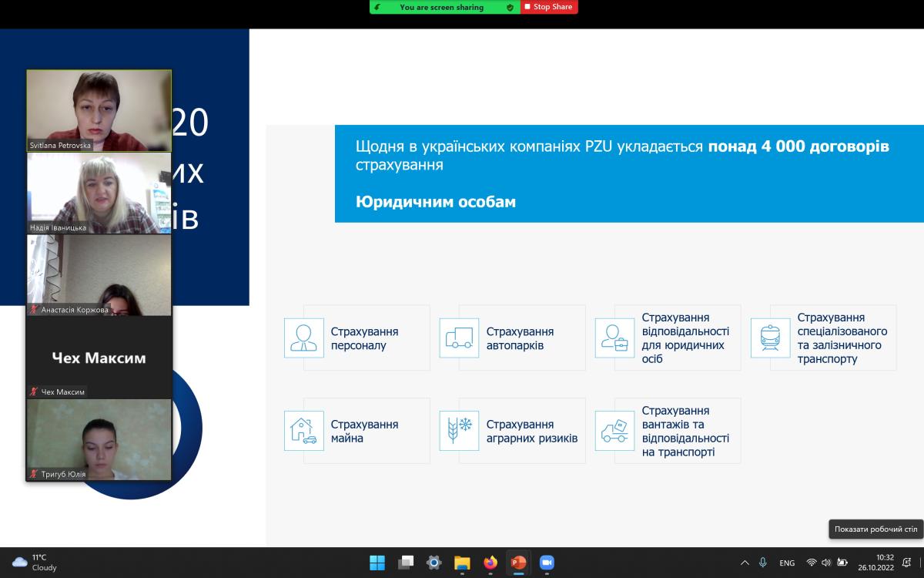
Task: Open Zoom from the taskbar
Action: pos(547,563)
